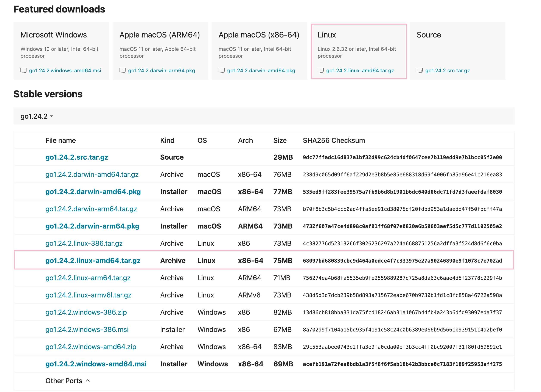Click the ARMv6 arch cell
541x392 pixels.
tap(249, 295)
